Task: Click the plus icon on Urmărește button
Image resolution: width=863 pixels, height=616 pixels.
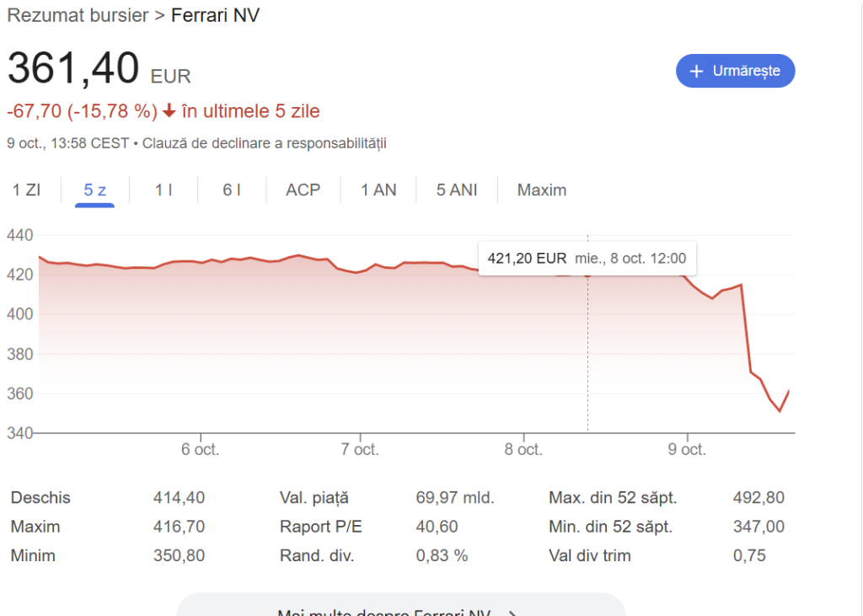Action: pyautogui.click(x=696, y=72)
